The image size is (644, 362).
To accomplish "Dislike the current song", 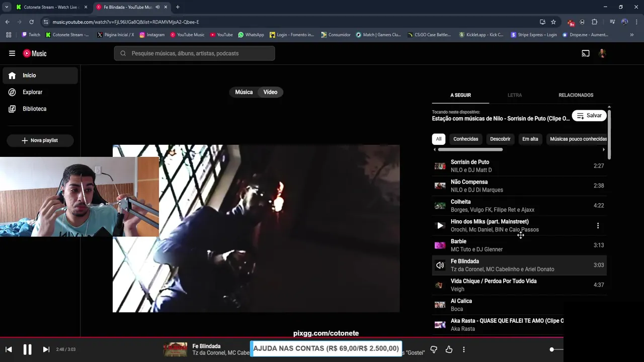I will [x=434, y=349].
